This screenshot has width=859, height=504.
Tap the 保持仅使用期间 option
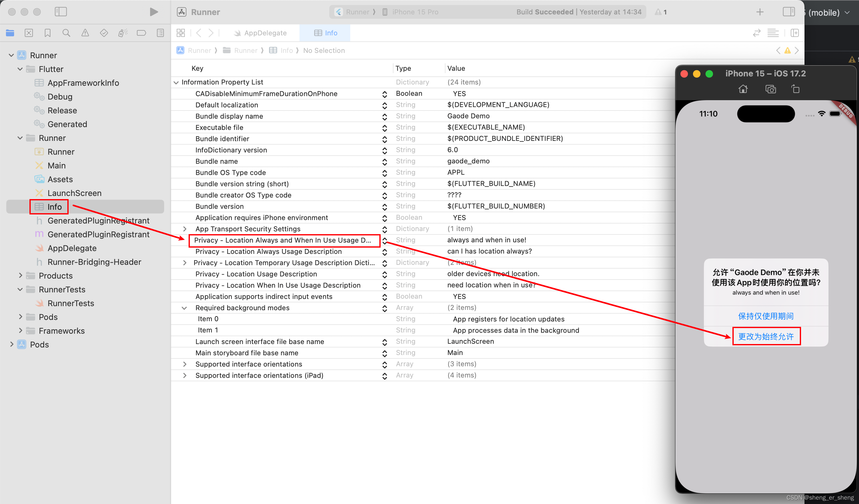click(x=766, y=316)
